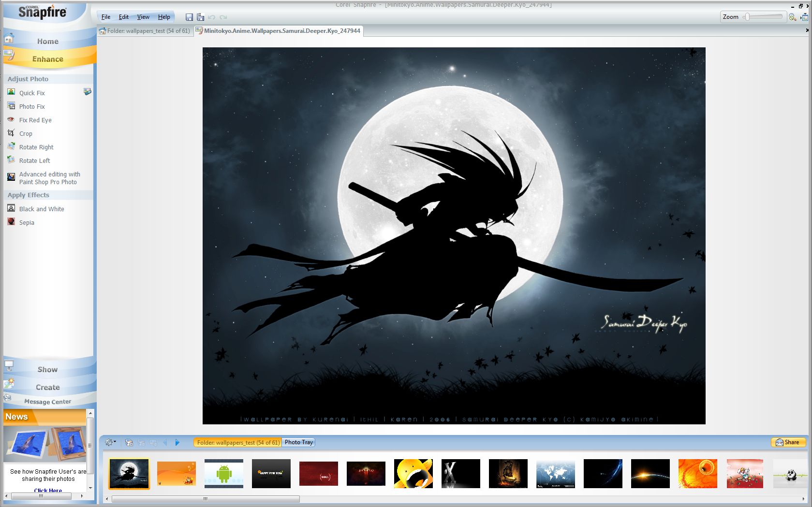The height and width of the screenshot is (507, 812).
Task: Click the Rotate Right icon
Action: [x=11, y=146]
